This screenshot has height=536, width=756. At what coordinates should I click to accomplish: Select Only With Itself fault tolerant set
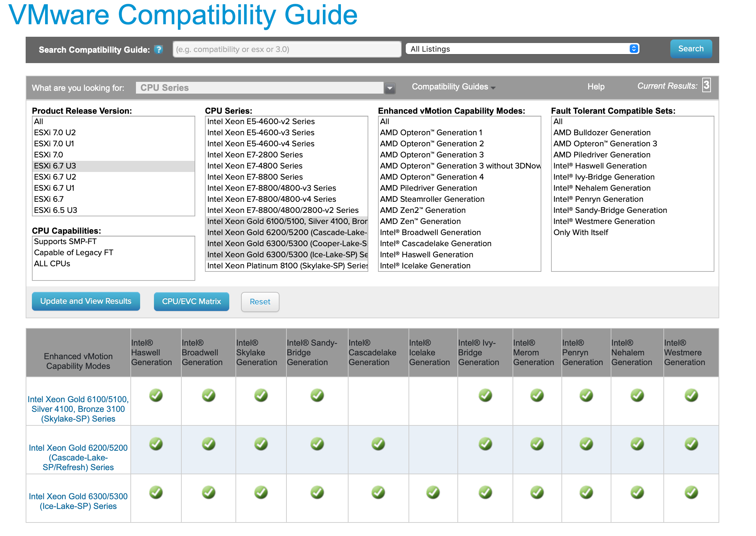tap(633, 232)
